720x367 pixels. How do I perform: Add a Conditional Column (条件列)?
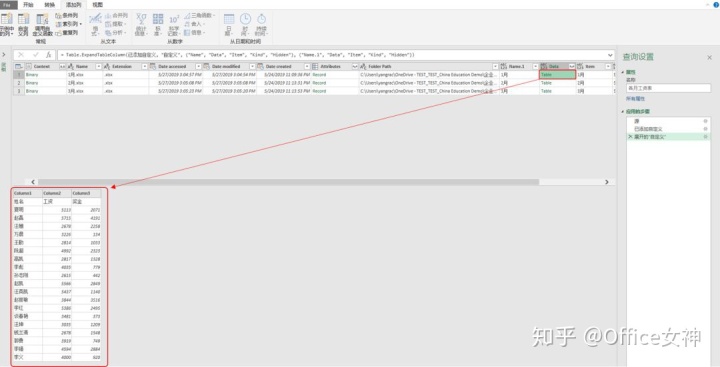point(67,15)
